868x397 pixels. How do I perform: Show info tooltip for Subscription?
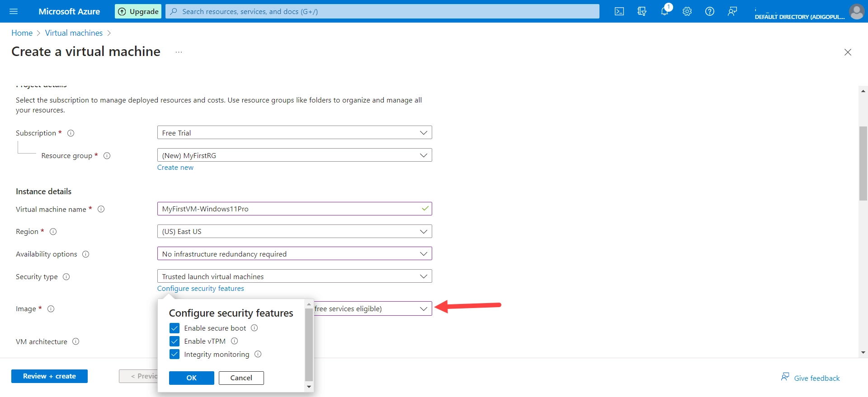[x=71, y=133]
